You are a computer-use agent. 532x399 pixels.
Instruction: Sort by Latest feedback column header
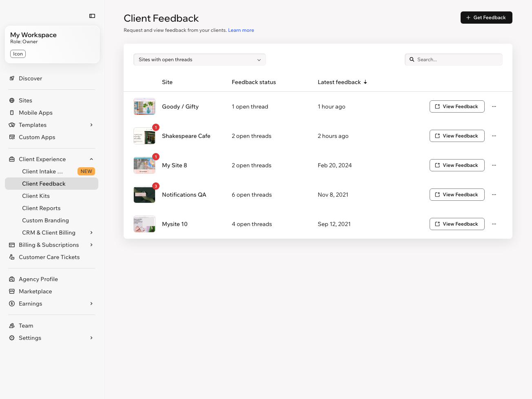point(342,82)
